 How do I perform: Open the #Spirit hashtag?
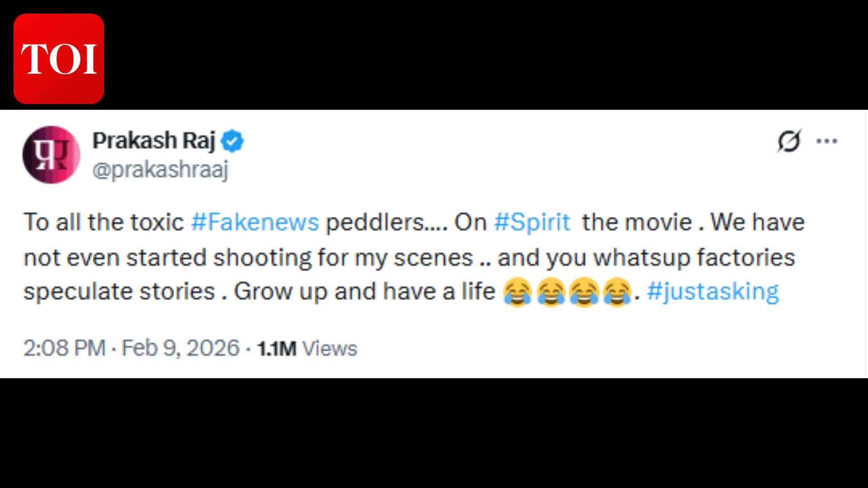(533, 222)
